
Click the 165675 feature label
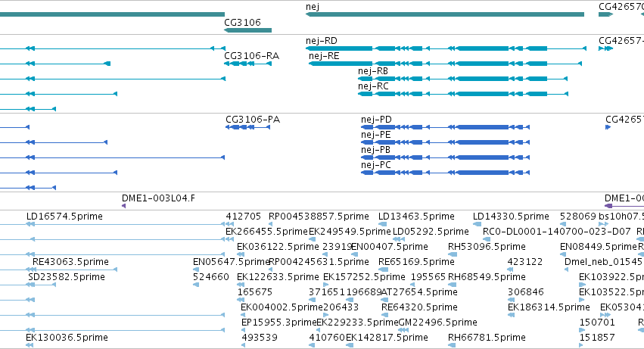[x=254, y=292]
